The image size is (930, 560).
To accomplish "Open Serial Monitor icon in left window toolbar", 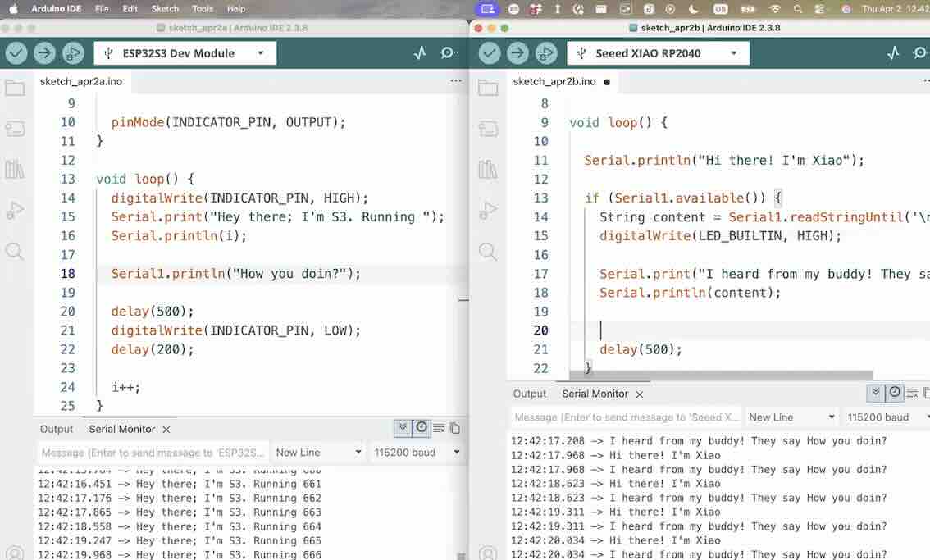I will pos(448,53).
